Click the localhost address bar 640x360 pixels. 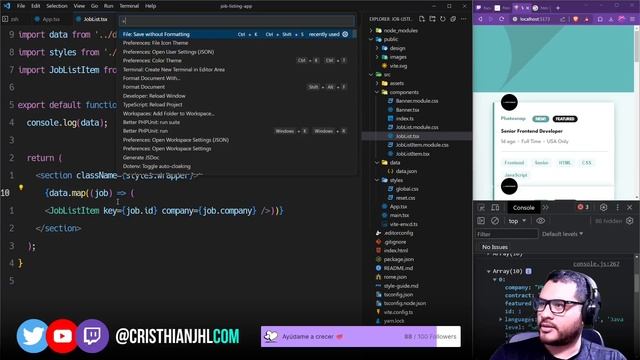(534, 19)
